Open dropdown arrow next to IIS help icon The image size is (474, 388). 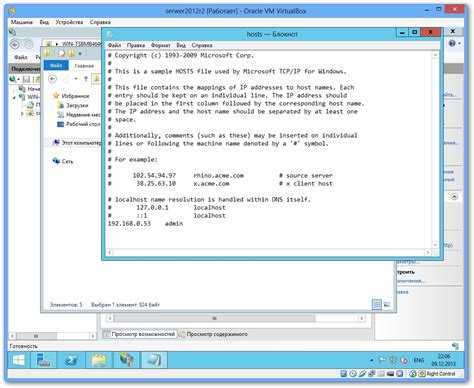[459, 44]
